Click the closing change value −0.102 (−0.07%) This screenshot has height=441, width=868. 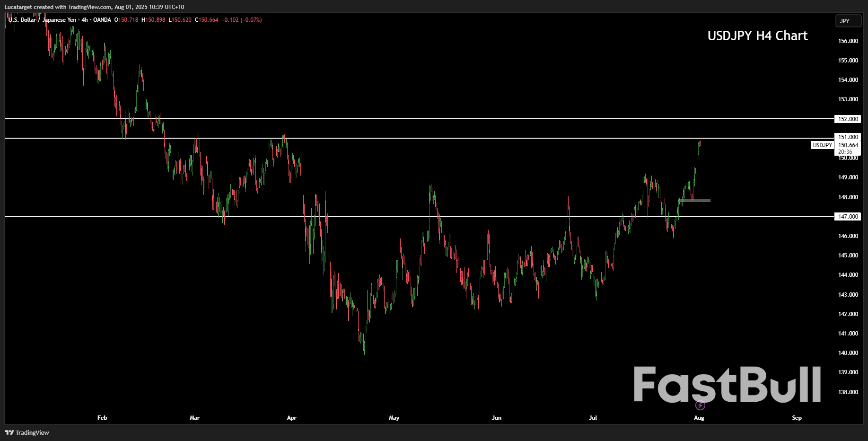pos(242,20)
